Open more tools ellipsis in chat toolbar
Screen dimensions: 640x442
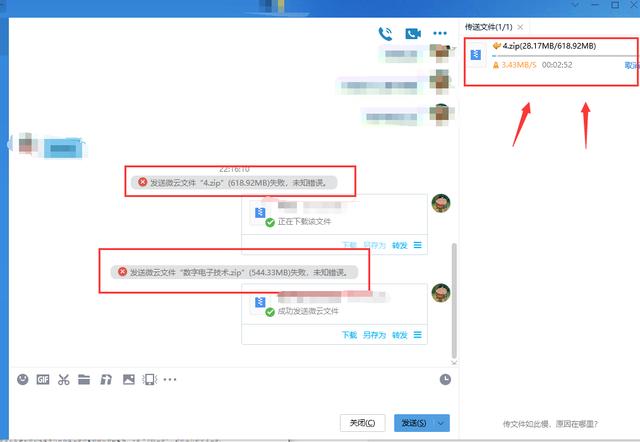[170, 380]
